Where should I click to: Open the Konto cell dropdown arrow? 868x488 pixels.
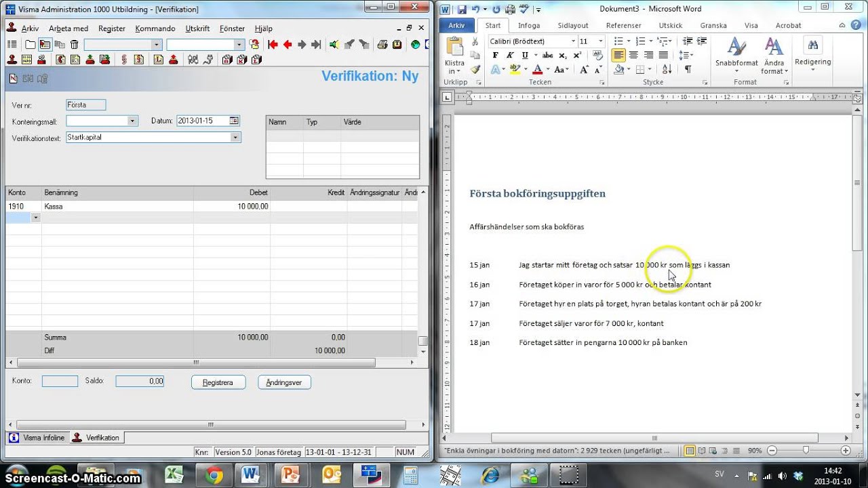(35, 218)
